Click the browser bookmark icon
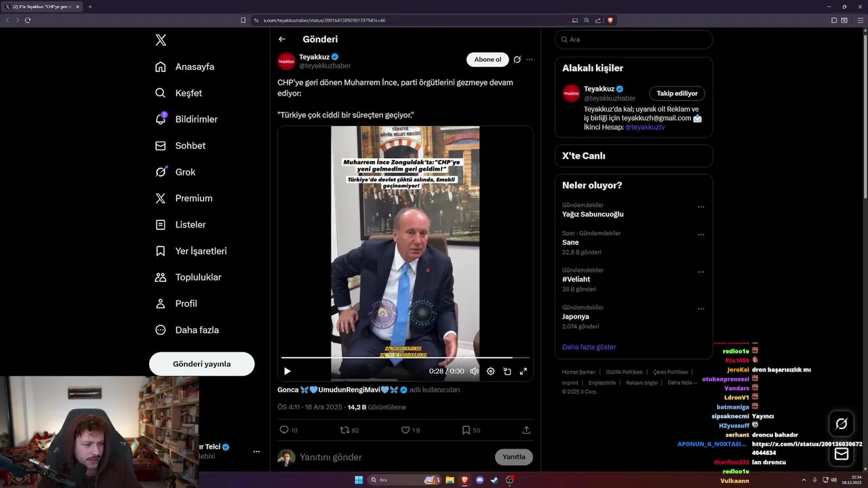 (243, 20)
